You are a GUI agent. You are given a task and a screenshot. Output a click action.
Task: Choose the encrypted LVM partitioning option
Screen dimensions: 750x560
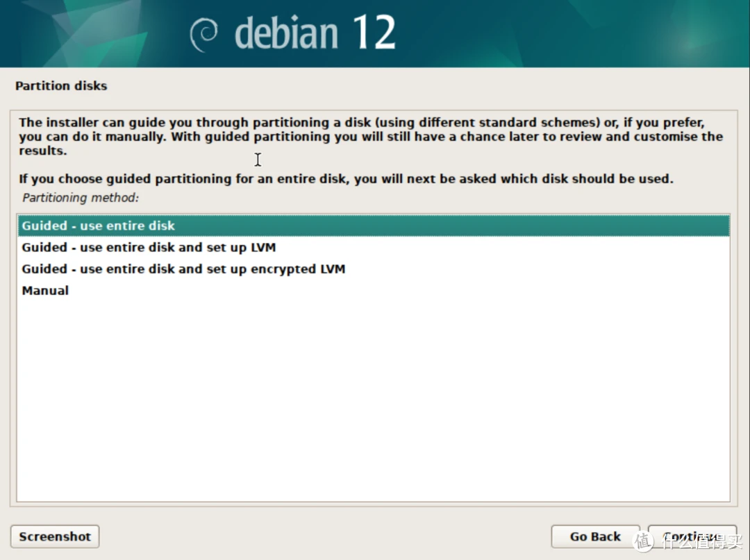(x=183, y=269)
